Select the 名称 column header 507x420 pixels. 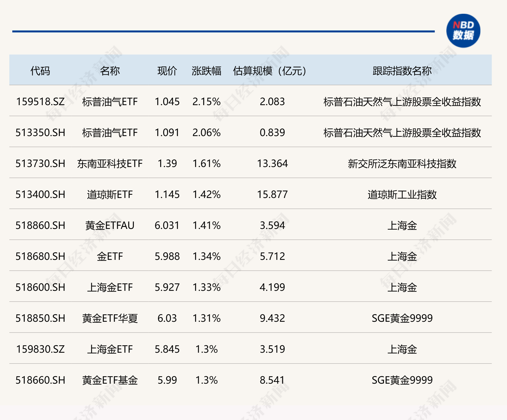point(110,71)
